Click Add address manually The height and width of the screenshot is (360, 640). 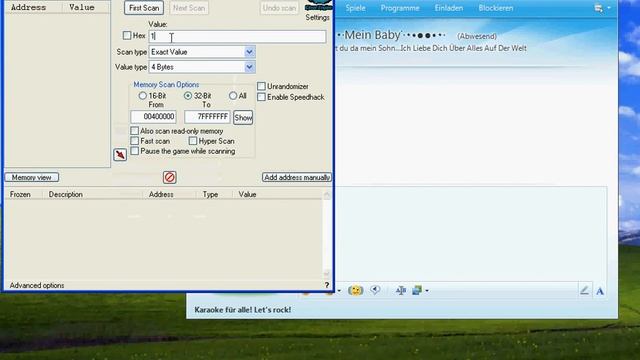297,177
